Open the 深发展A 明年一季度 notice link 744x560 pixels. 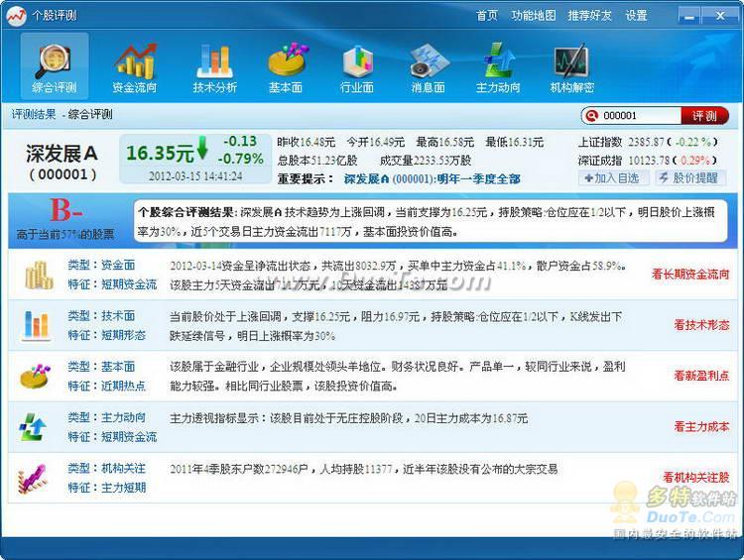[x=432, y=179]
